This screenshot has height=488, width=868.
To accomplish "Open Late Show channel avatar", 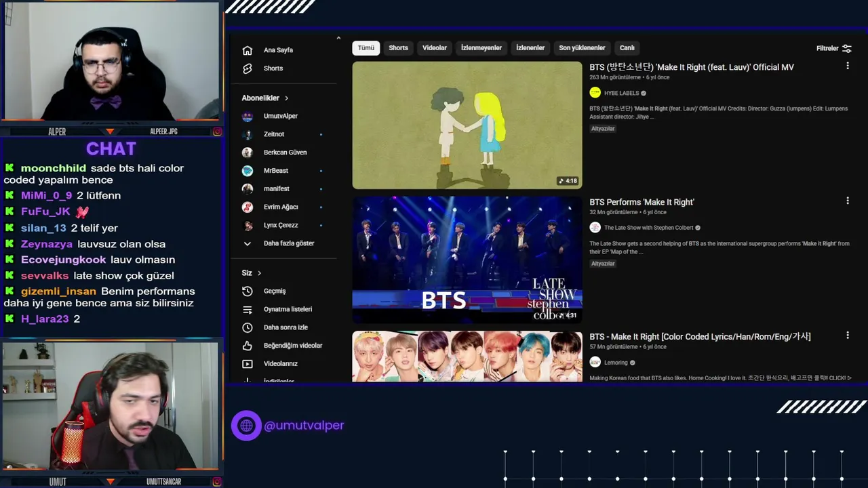I will 595,228.
